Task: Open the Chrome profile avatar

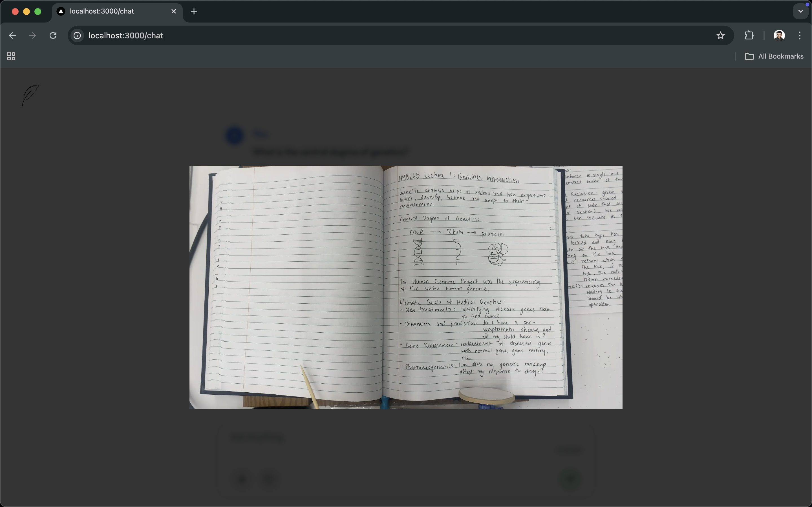Action: [779, 35]
